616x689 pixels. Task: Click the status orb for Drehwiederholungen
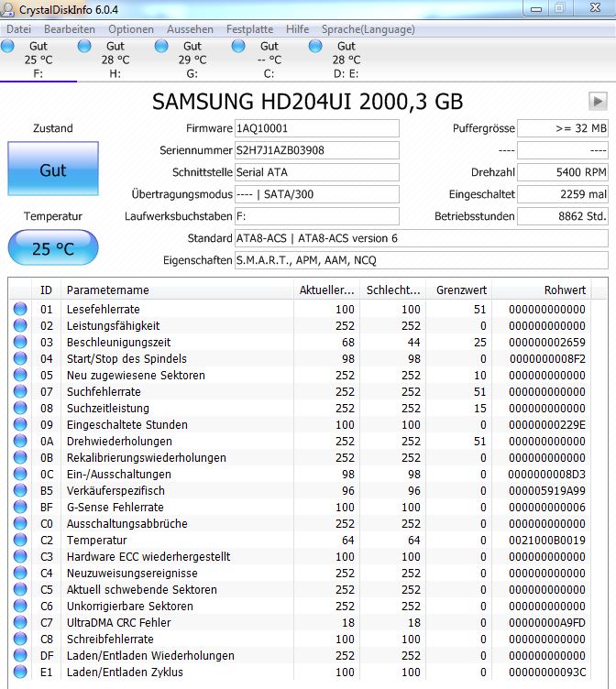pyautogui.click(x=20, y=441)
